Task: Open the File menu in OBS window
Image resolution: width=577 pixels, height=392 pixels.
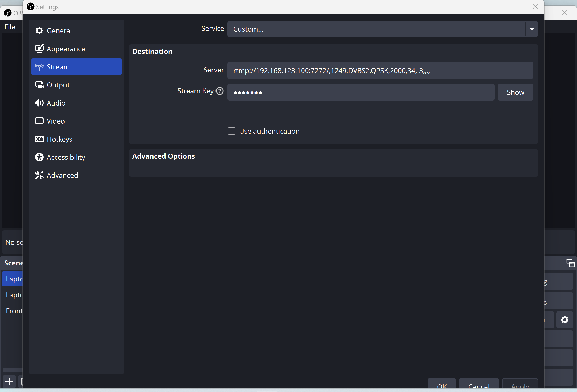Action: pos(10,27)
